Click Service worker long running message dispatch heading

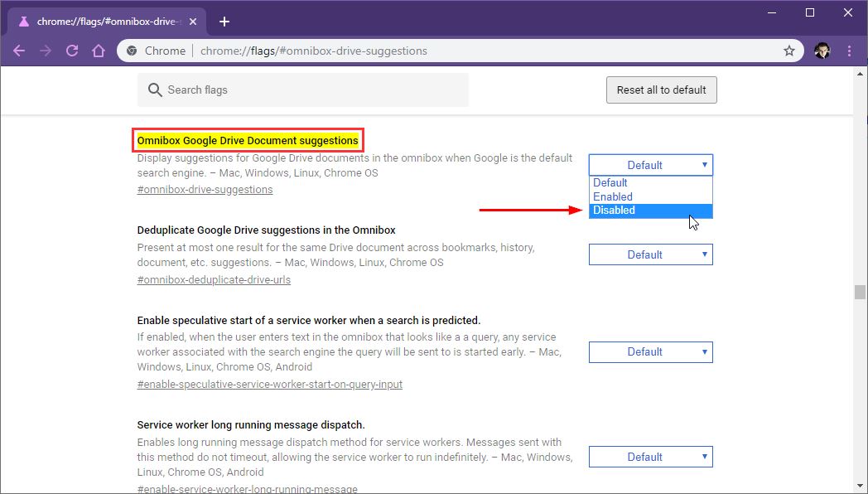click(251, 424)
